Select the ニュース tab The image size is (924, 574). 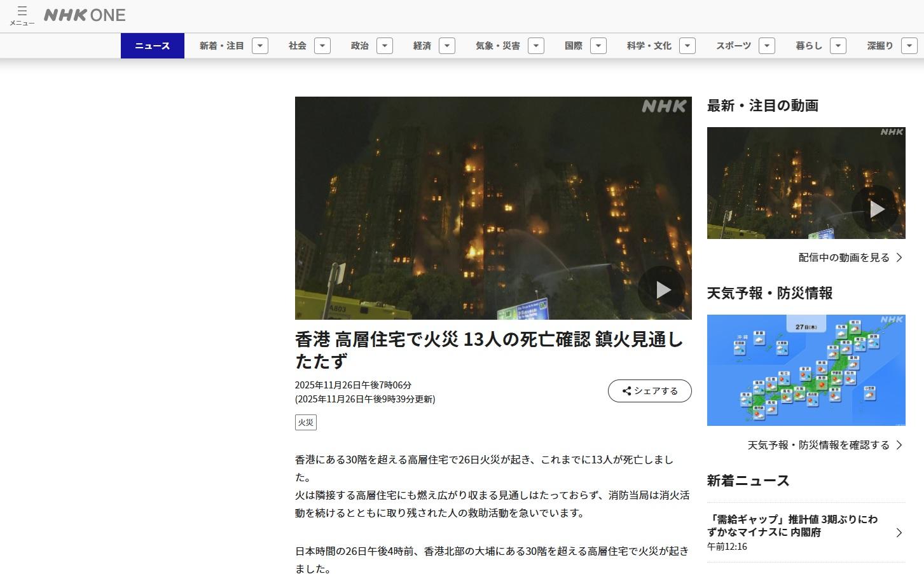click(x=153, y=46)
